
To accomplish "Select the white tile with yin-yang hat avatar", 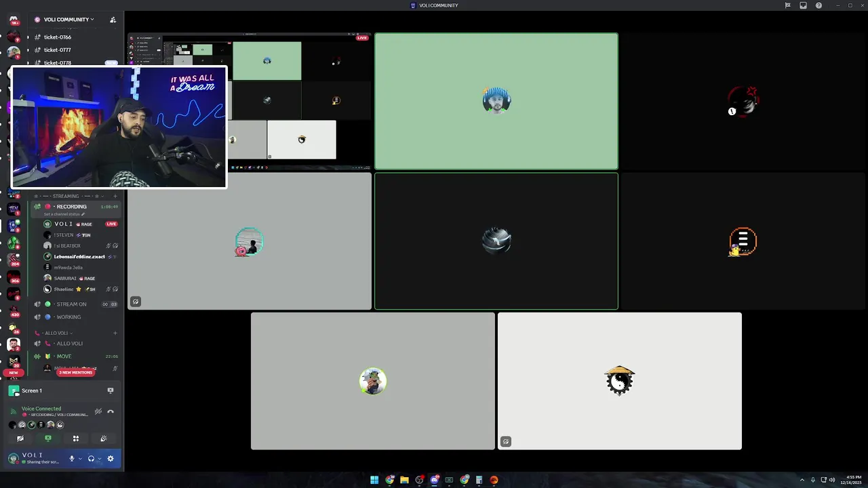I will (x=620, y=381).
